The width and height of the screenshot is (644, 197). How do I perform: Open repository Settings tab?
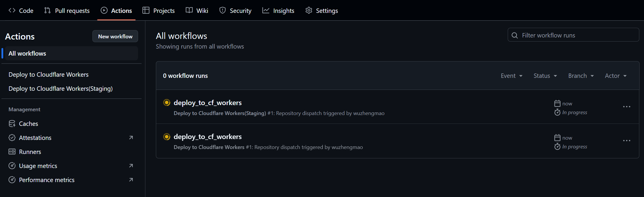pos(321,11)
